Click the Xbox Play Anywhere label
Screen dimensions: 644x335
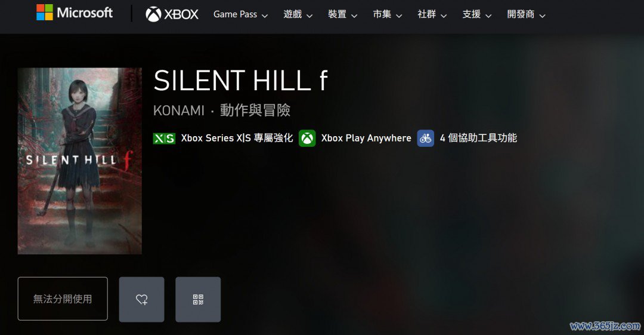366,138
